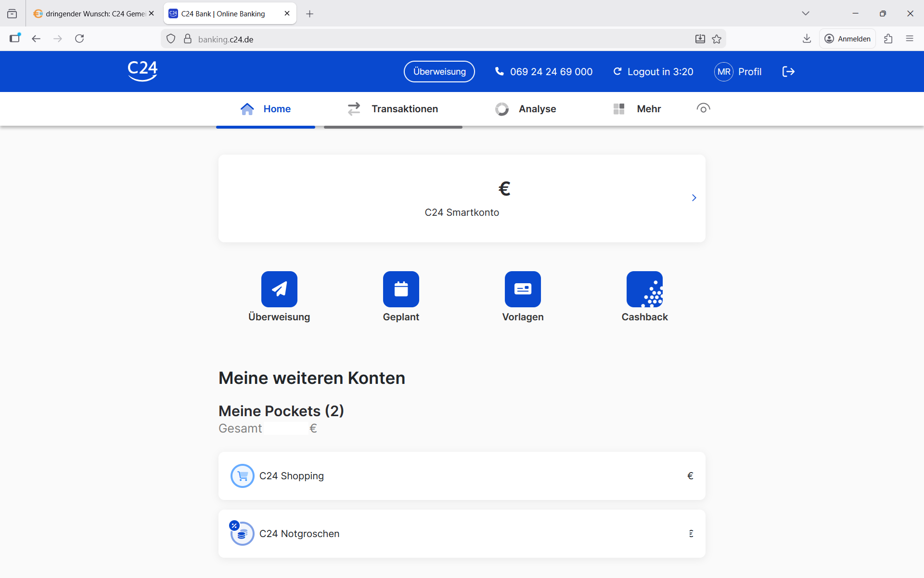Image resolution: width=924 pixels, height=578 pixels.
Task: Switch to 'dringender Wunsch' browser tab
Action: [x=93, y=13]
